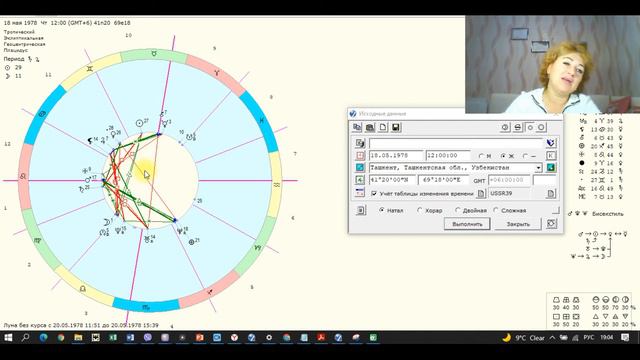Screen dimensions: 640x360
Task: Select the large circle chart toggle
Action: point(541,127)
